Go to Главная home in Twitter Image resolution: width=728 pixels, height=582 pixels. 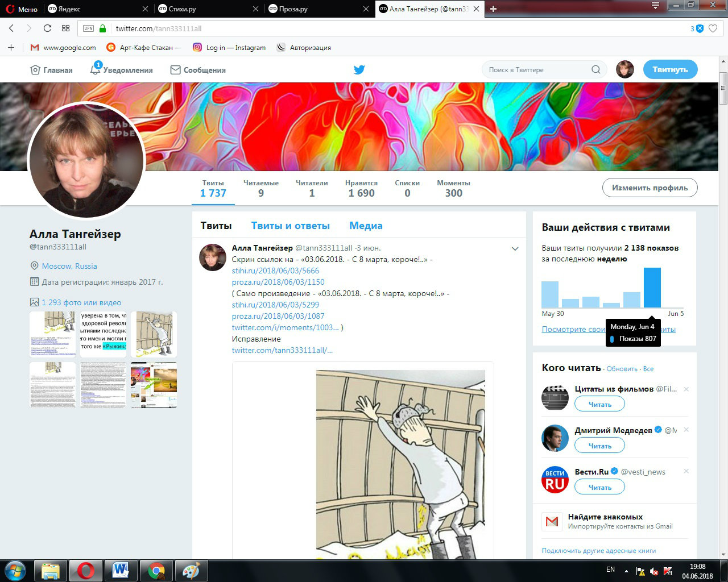pyautogui.click(x=51, y=70)
